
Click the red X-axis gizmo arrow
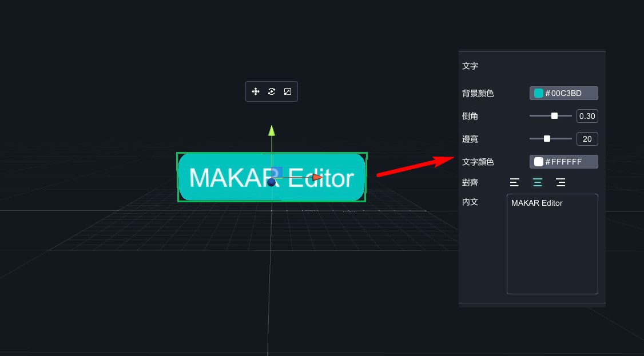point(317,177)
